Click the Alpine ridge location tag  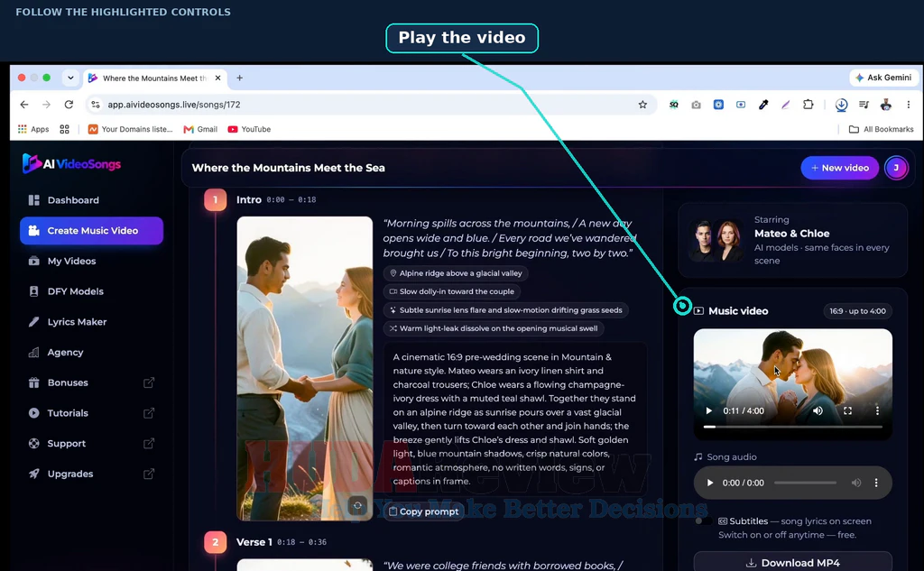[x=456, y=273]
